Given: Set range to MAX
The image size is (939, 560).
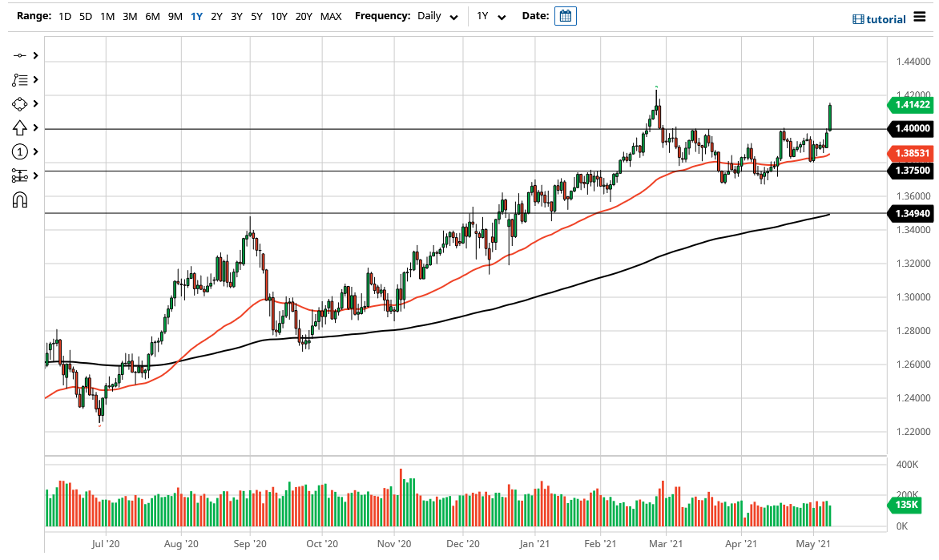Looking at the screenshot, I should tap(331, 16).
